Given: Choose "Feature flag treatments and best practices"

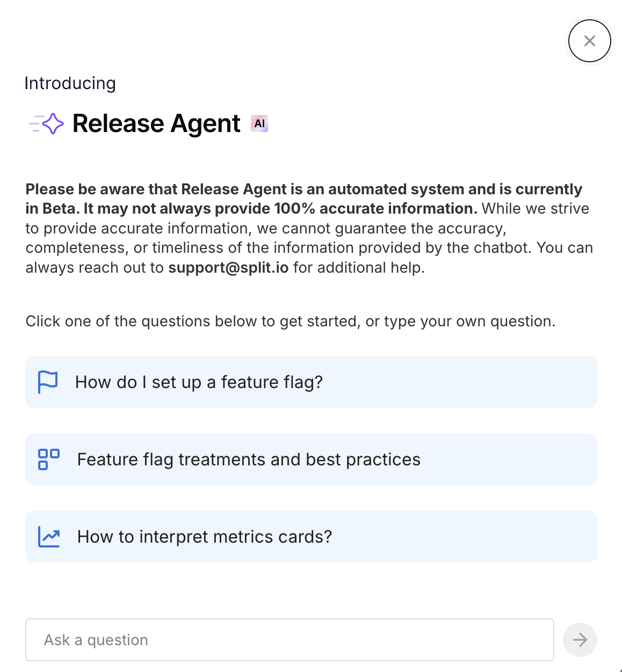Looking at the screenshot, I should tap(249, 459).
